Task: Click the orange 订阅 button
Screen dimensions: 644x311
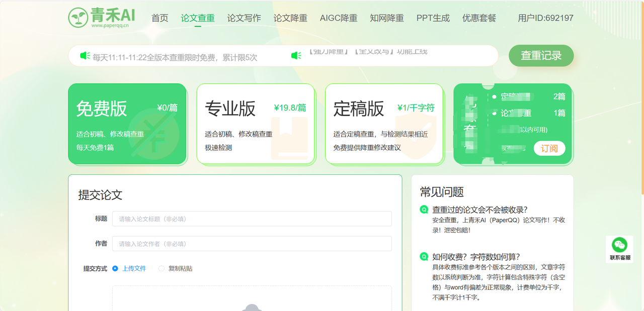Action: pyautogui.click(x=549, y=148)
